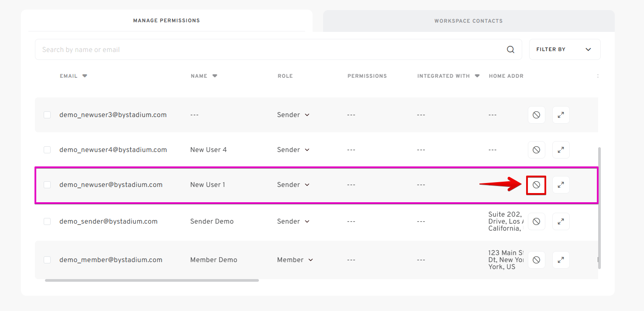
Task: Tick the checkbox for demo_sender@bystadium.com
Action: tap(47, 221)
